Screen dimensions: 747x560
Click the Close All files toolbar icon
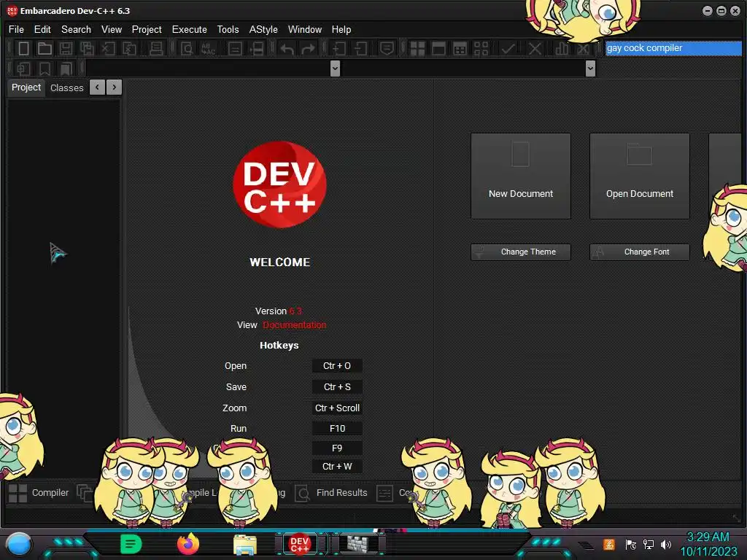coord(129,48)
